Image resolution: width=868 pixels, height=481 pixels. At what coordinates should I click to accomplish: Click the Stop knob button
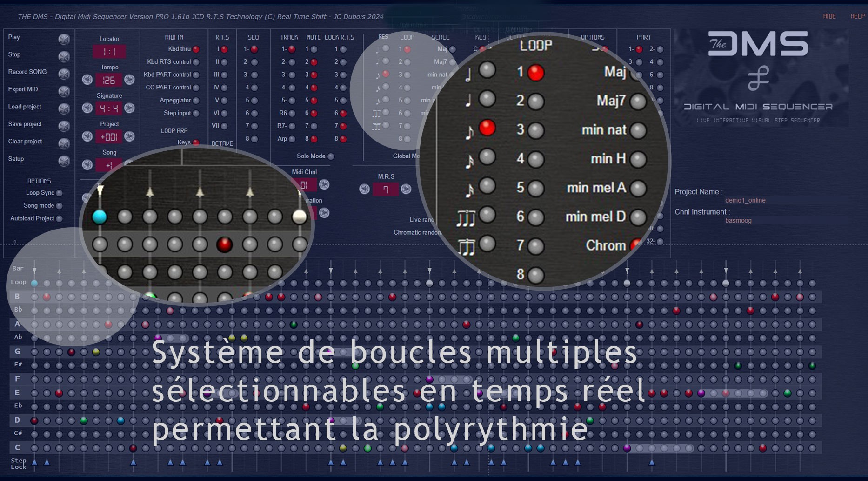(64, 56)
